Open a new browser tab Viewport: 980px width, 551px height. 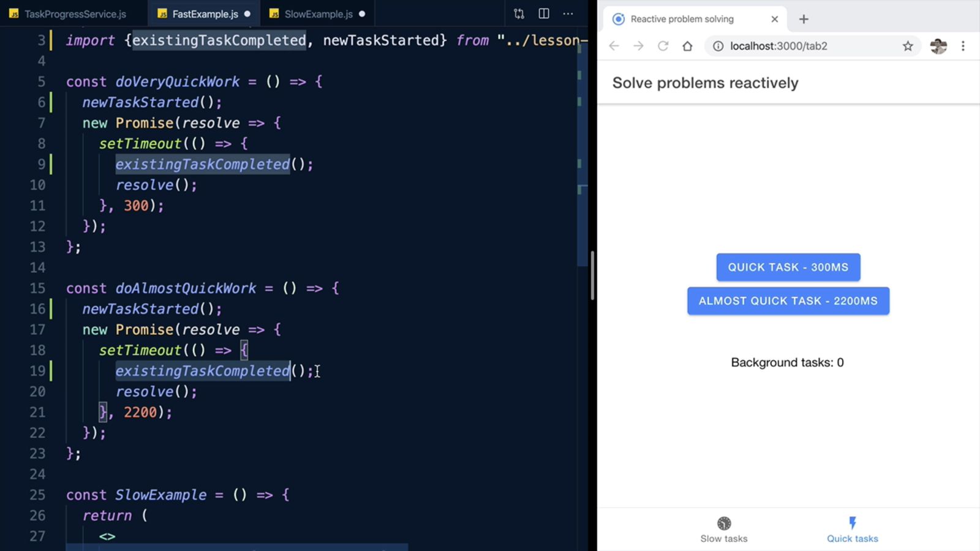click(804, 19)
